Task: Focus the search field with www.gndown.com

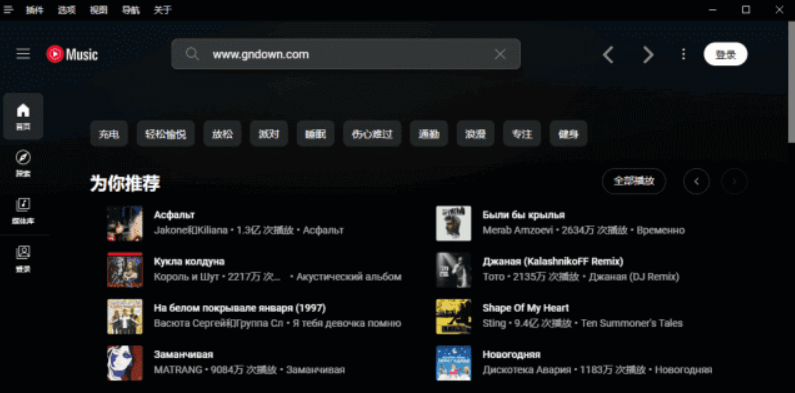Action: pos(346,54)
